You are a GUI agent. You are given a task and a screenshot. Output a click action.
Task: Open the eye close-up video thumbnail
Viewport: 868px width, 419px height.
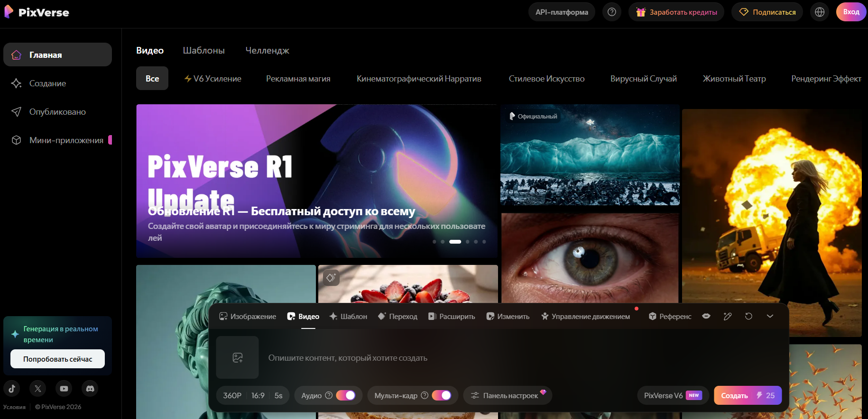(590, 258)
